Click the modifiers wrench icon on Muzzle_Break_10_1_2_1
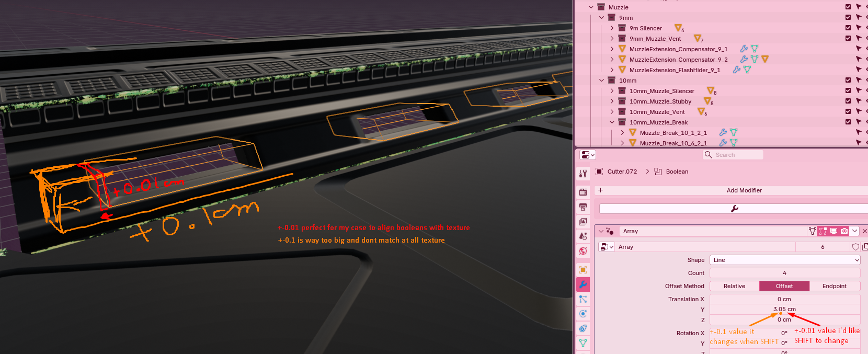Image resolution: width=868 pixels, height=354 pixels. tap(723, 132)
